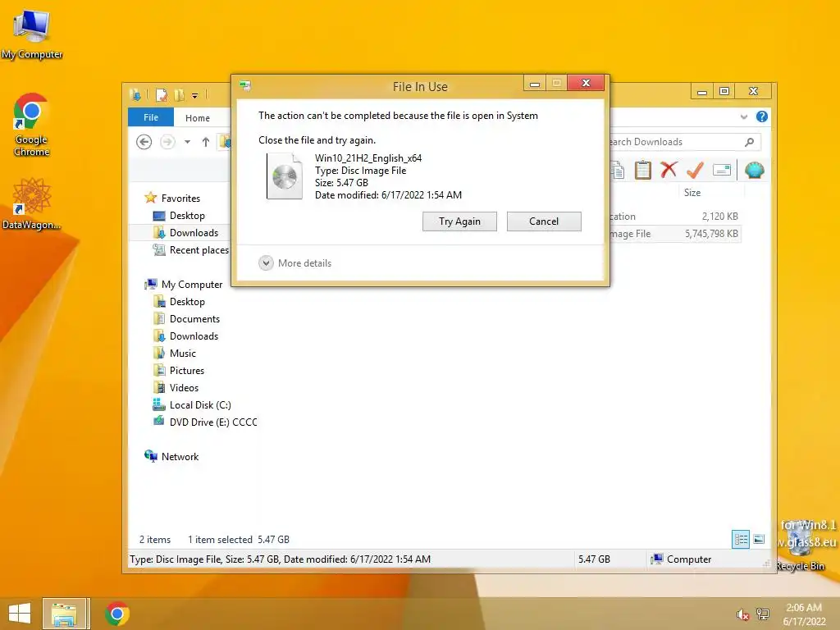Go back with Explorer back arrow
The width and height of the screenshot is (840, 630).
coord(144,142)
